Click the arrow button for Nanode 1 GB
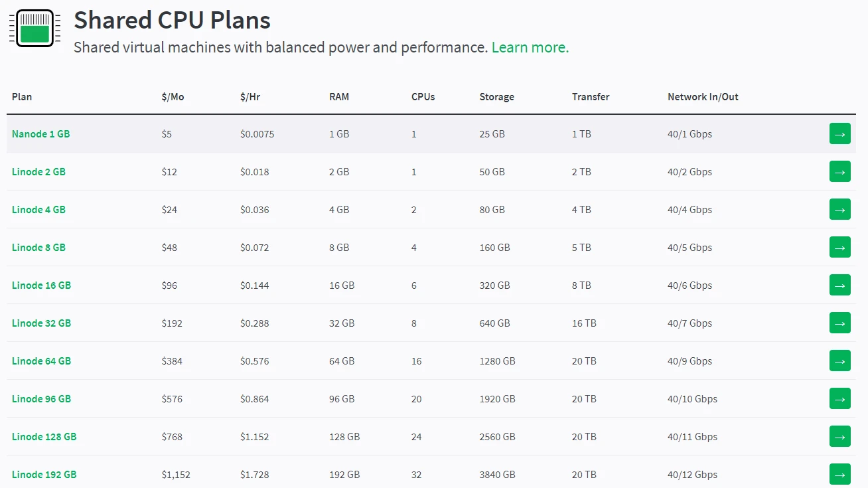This screenshot has height=488, width=868. pyautogui.click(x=839, y=133)
